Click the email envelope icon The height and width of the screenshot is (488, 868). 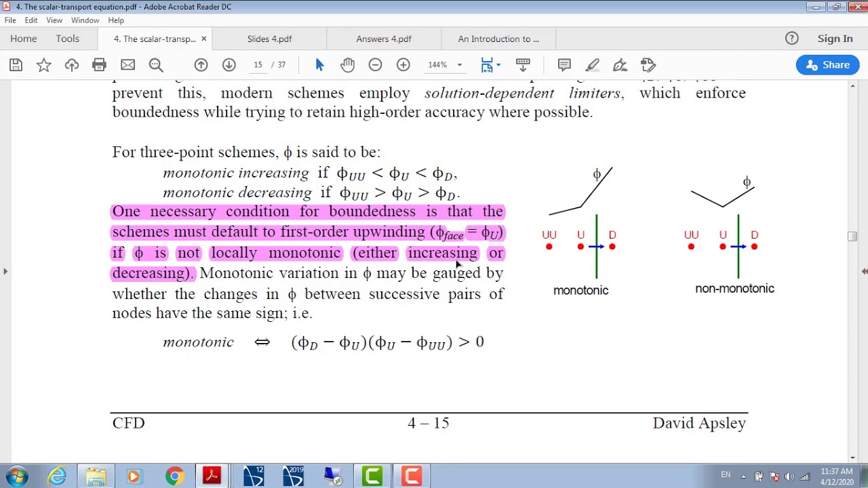click(127, 65)
